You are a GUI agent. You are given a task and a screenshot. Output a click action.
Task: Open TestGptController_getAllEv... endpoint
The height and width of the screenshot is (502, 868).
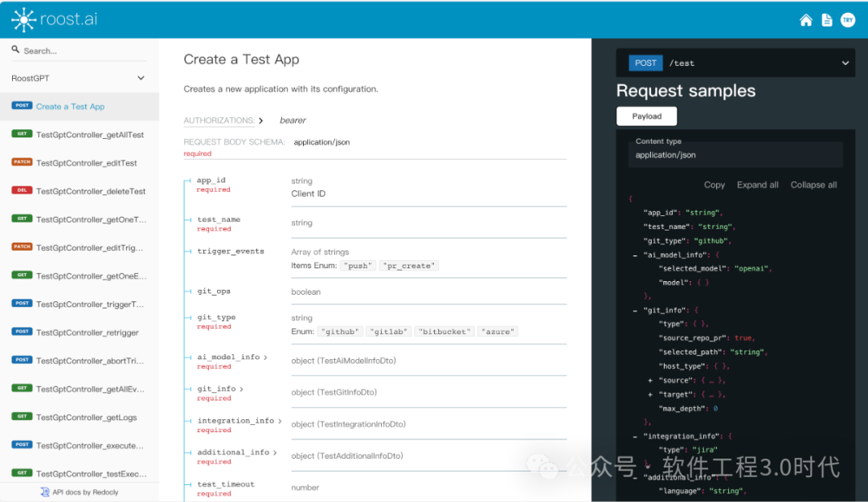tap(79, 389)
